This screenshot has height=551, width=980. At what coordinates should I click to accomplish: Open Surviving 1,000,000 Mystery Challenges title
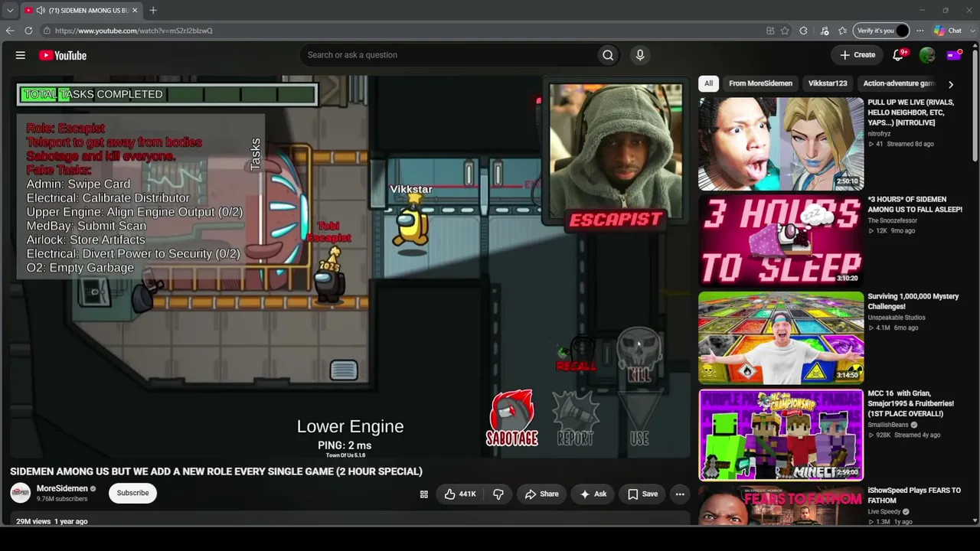click(913, 302)
